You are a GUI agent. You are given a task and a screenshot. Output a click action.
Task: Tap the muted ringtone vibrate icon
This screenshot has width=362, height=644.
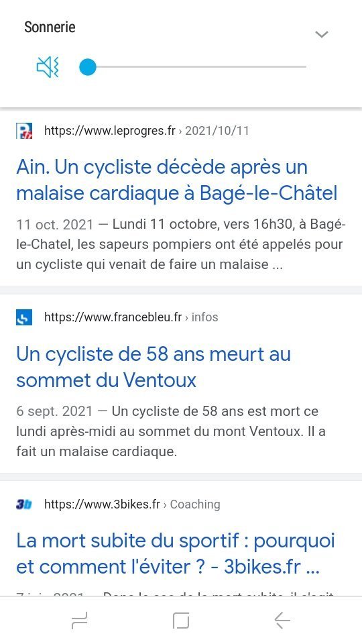tap(48, 67)
